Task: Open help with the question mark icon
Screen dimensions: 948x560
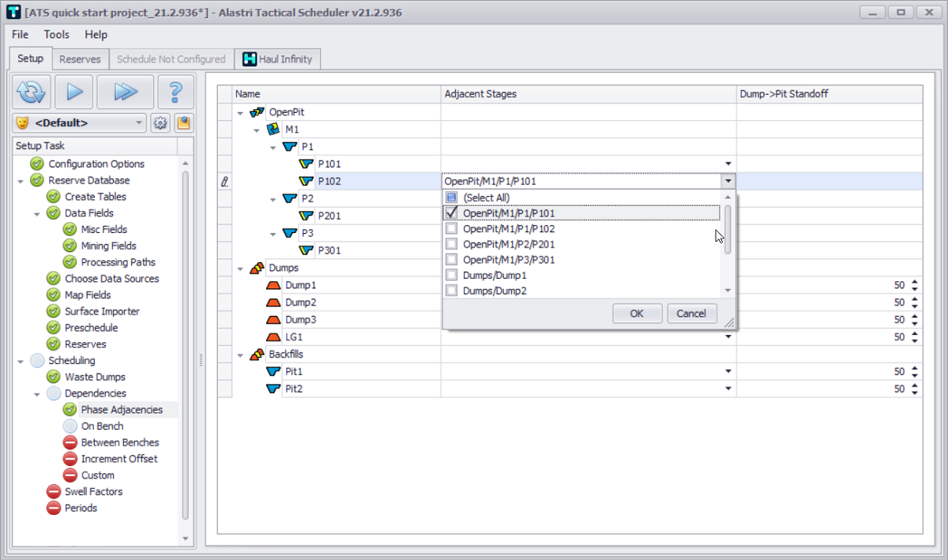Action: pyautogui.click(x=175, y=92)
